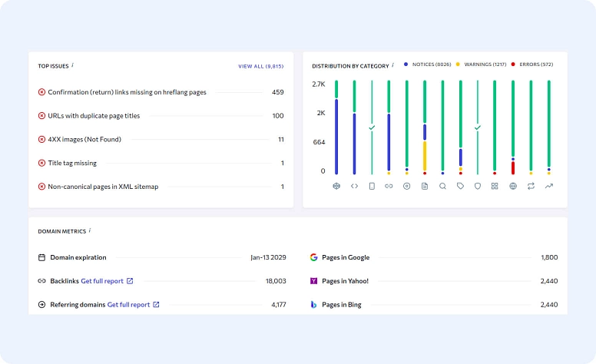Select the mobile device category icon
The image size is (596, 364).
[x=372, y=186]
